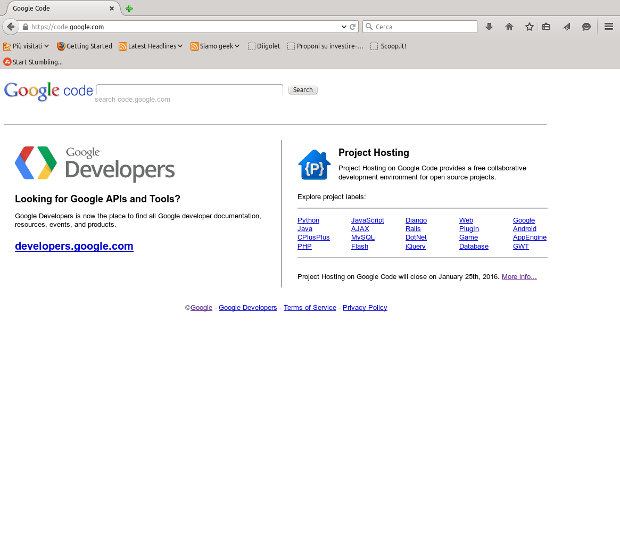Viewport: 620px width, 542px height.
Task: Open the Downloads arrow icon in toolbar
Action: click(489, 27)
